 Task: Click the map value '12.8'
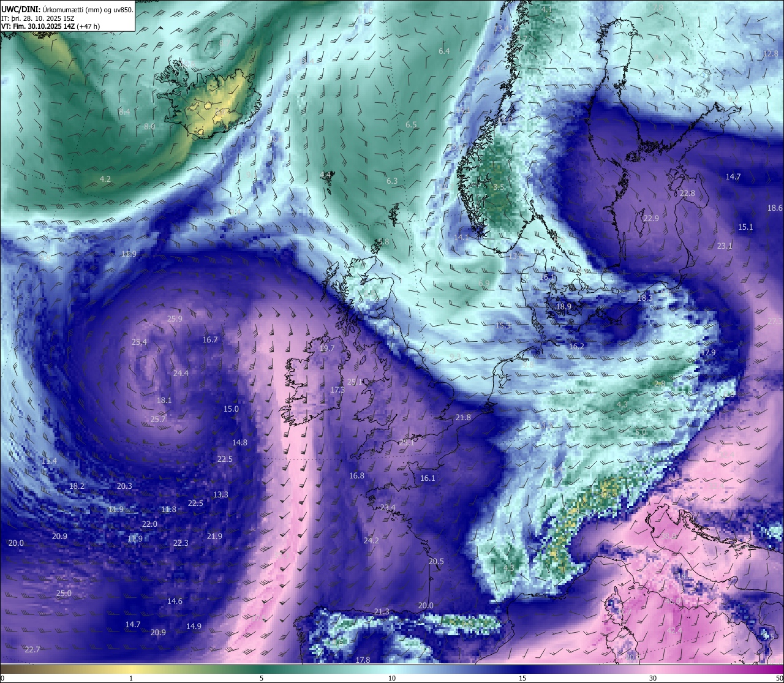click(x=771, y=53)
